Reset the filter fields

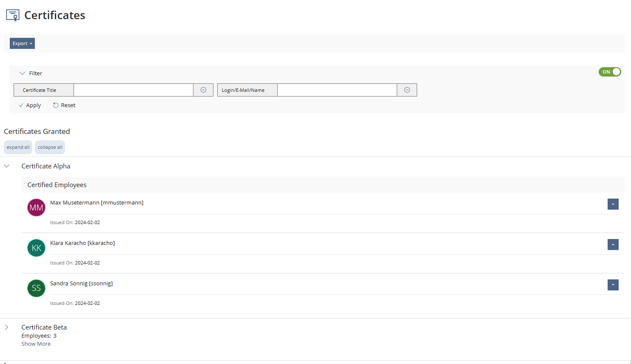[64, 105]
